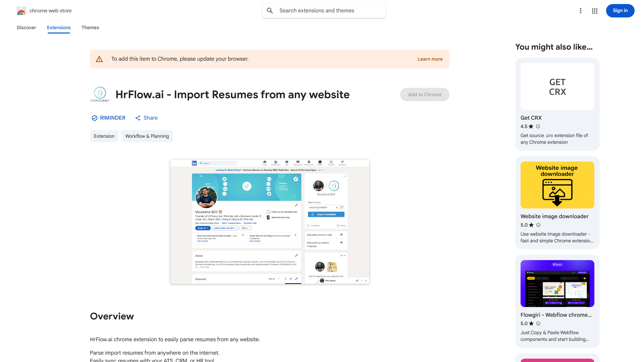Switch to the Discover tab
The height and width of the screenshot is (362, 644).
26,27
